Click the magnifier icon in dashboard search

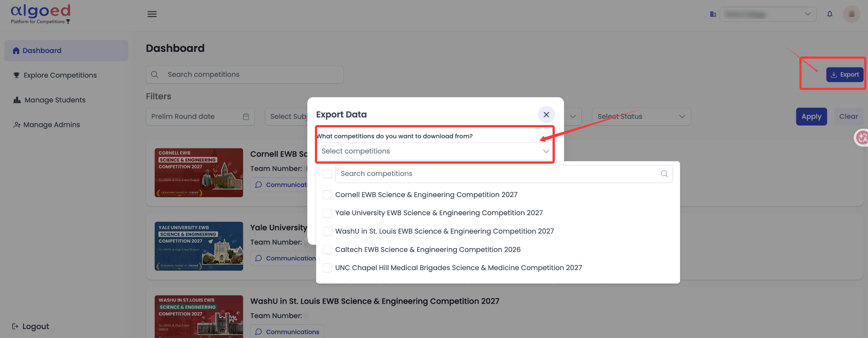pos(155,75)
